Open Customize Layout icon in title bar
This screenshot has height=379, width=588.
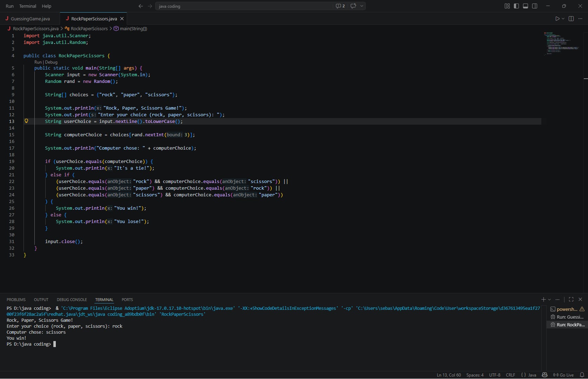[x=507, y=6]
